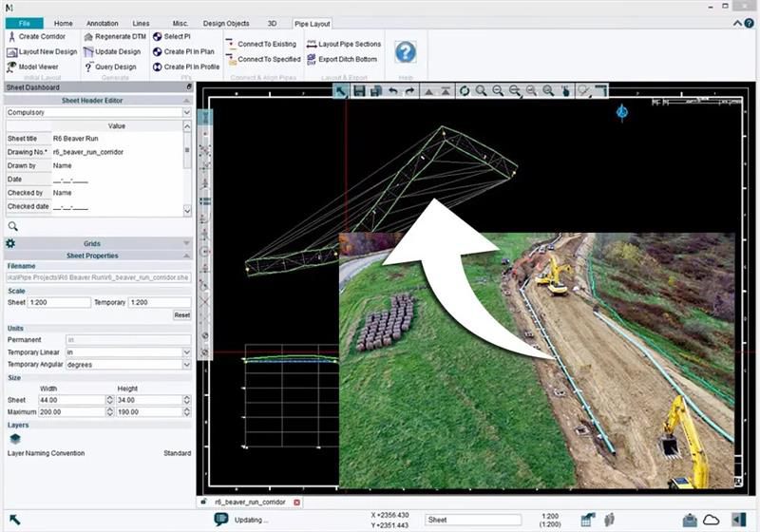The image size is (760, 532).
Task: Open the Temporary Linear units dropdown
Action: pos(186,351)
